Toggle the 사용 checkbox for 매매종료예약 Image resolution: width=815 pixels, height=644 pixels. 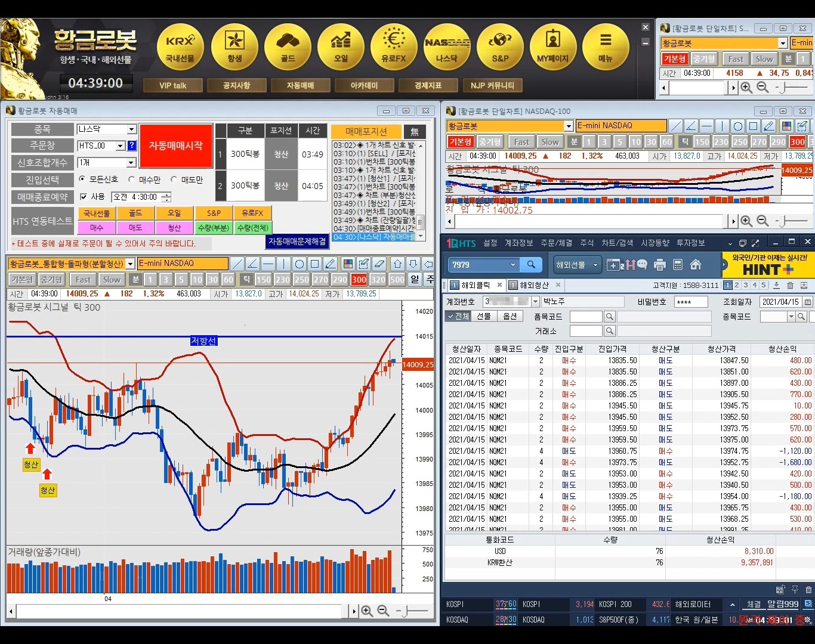84,197
